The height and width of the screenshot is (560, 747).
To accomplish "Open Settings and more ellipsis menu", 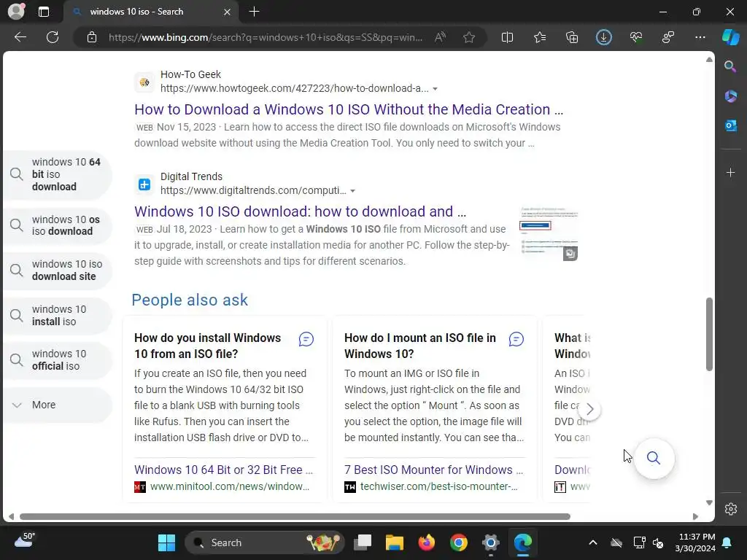I will coord(700,37).
